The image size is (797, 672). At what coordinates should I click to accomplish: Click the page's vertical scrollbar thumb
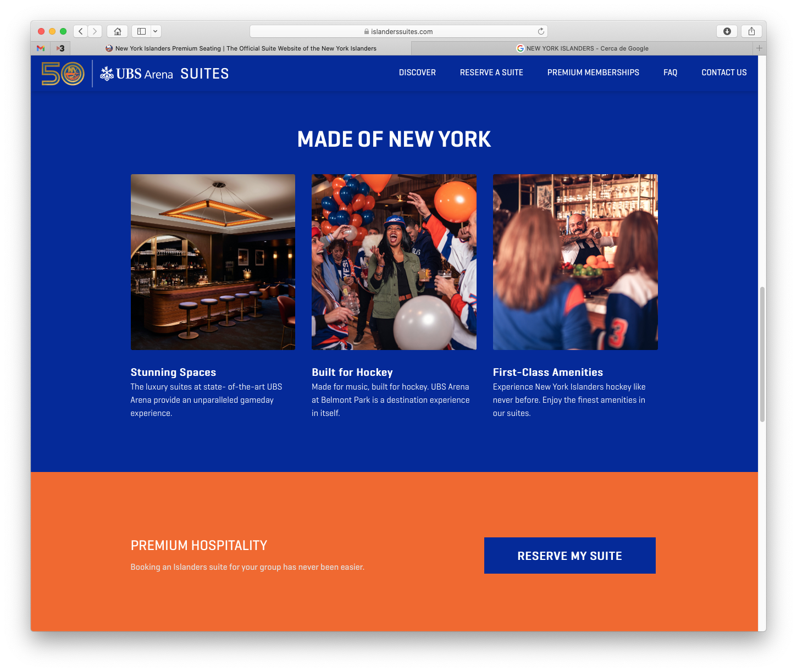tap(762, 354)
